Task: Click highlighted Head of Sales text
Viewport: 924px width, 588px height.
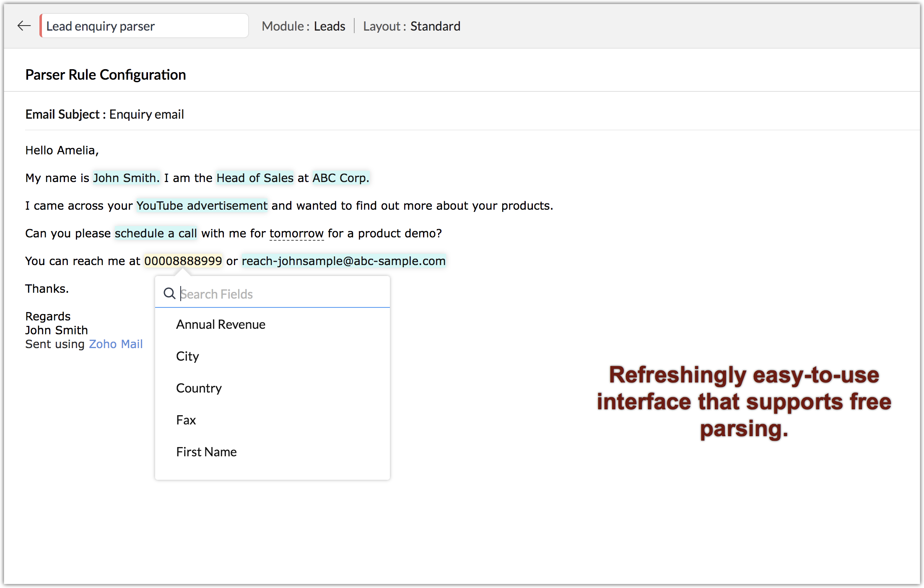Action: coord(255,178)
